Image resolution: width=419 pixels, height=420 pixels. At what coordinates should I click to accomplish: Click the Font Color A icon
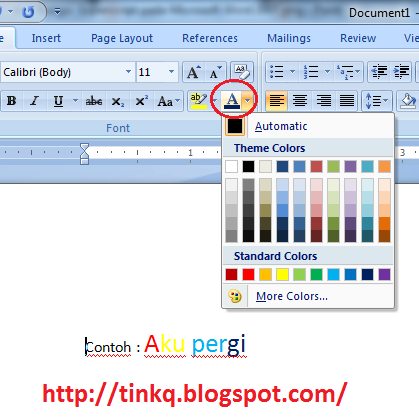(x=232, y=100)
